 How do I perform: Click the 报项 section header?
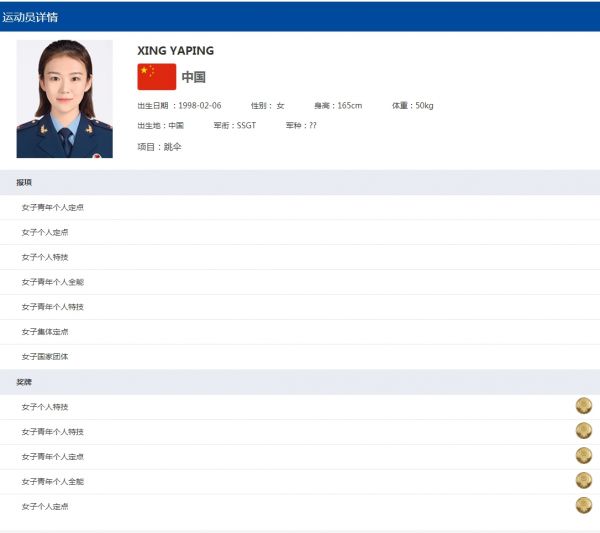(300, 183)
